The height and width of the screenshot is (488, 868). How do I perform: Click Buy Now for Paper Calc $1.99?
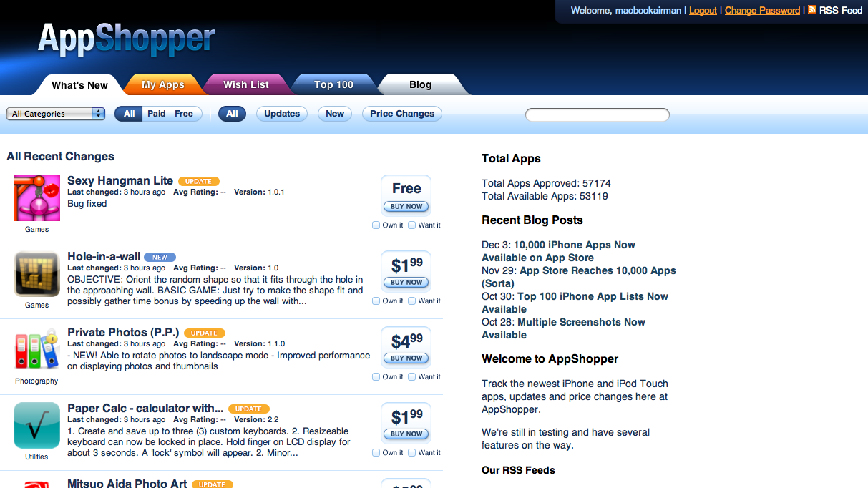[x=406, y=434]
